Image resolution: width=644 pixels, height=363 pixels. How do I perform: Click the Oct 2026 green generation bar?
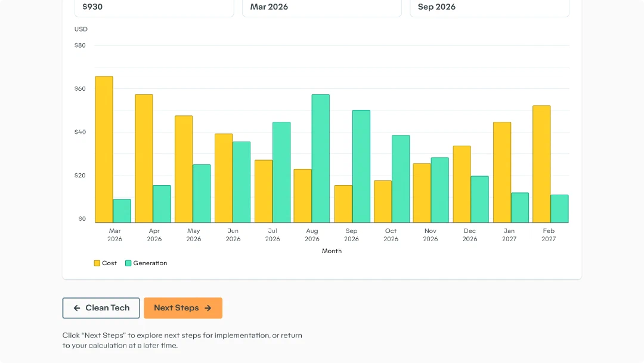[401, 179]
